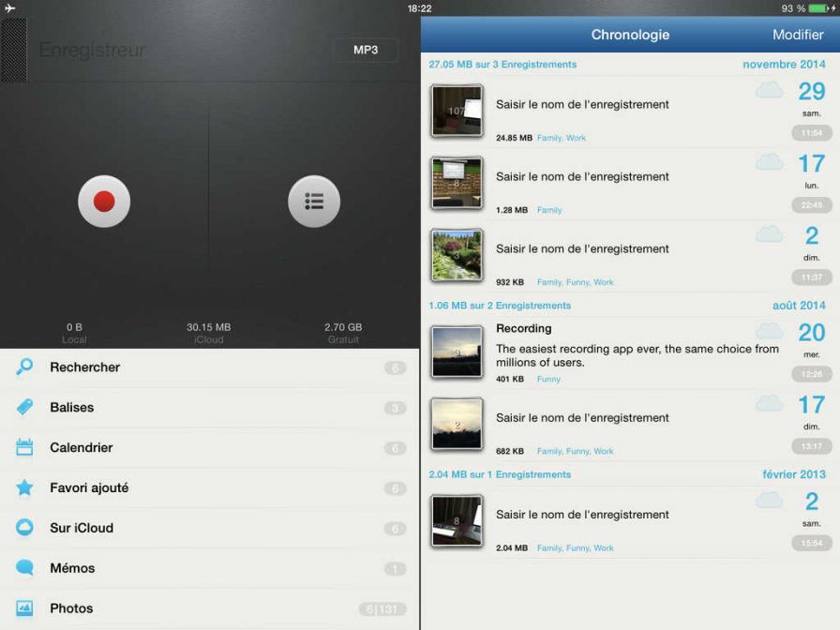The height and width of the screenshot is (630, 840).
Task: Click the Funny tag under Recording entry
Action: point(548,380)
